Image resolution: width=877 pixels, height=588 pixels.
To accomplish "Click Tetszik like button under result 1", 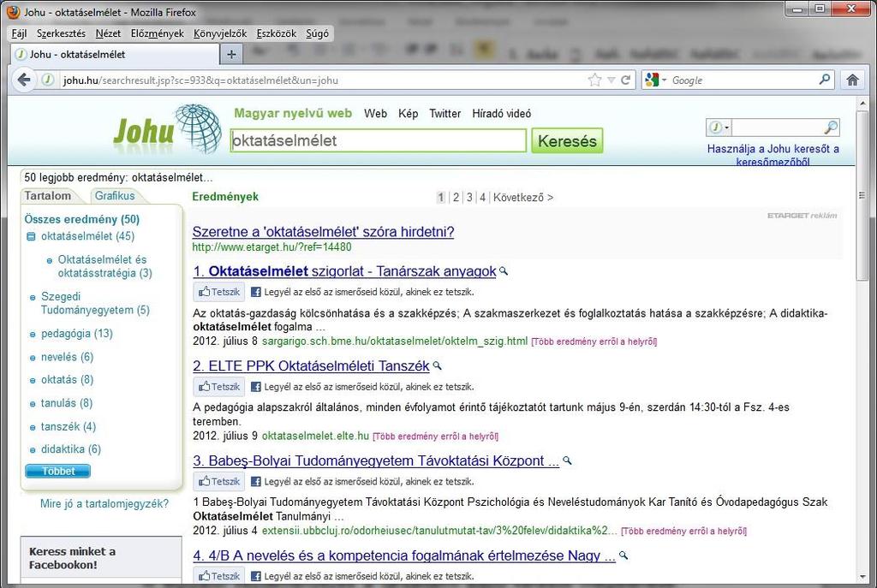I will (218, 292).
